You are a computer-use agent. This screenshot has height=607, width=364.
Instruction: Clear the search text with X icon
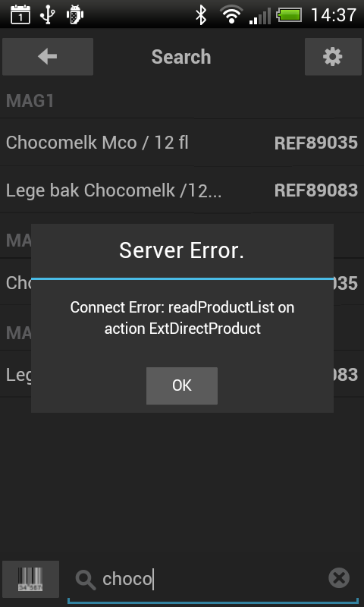click(339, 578)
